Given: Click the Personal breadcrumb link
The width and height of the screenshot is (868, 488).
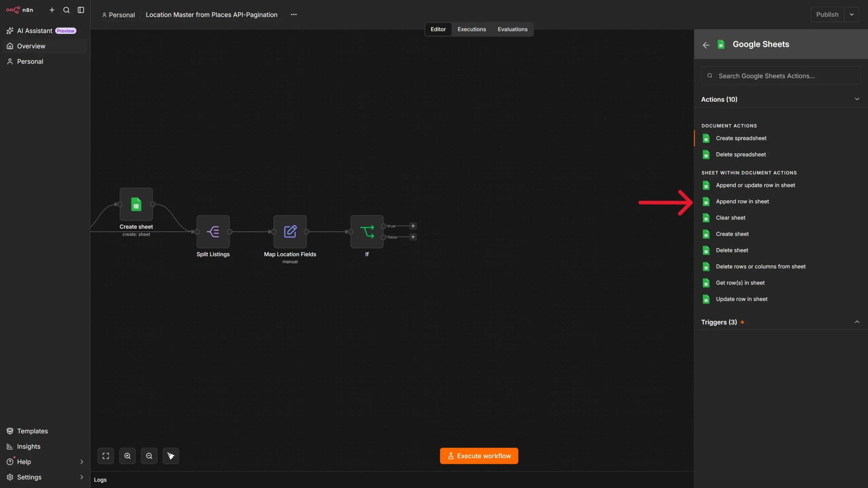Looking at the screenshot, I should click(x=118, y=15).
